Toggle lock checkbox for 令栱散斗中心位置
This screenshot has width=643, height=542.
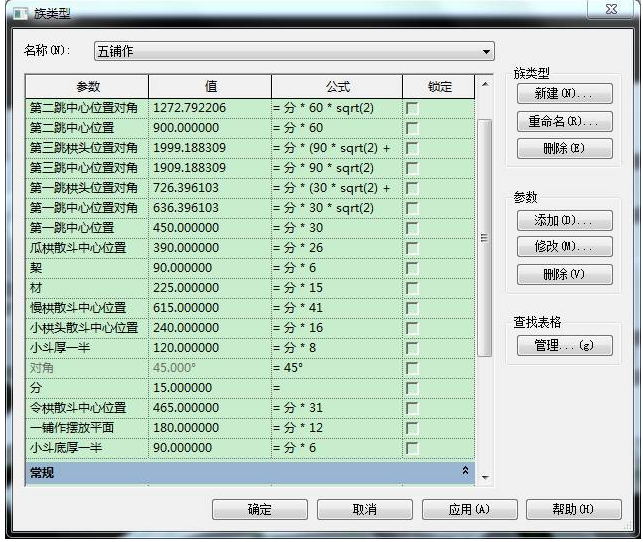click(412, 408)
